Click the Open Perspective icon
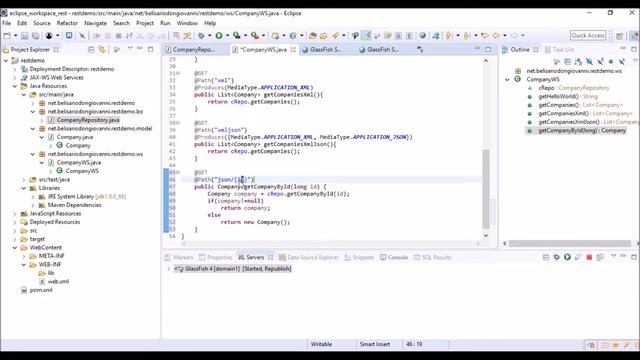The height and width of the screenshot is (360, 640). point(620,36)
